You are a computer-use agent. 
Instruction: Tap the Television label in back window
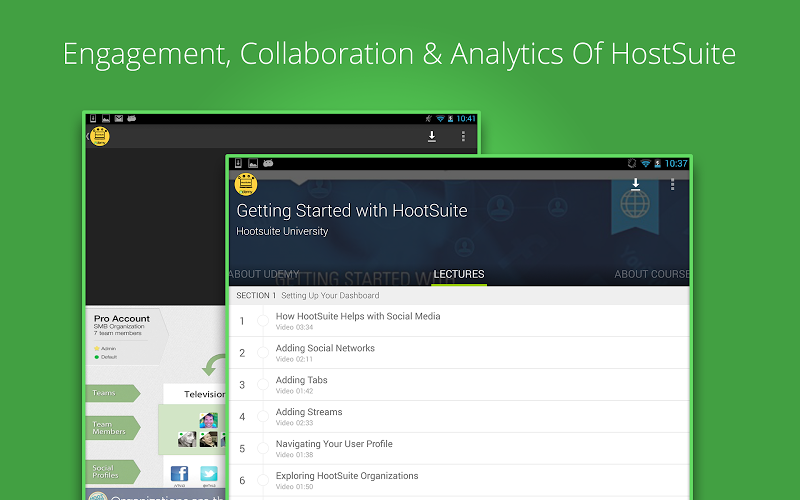click(x=204, y=394)
